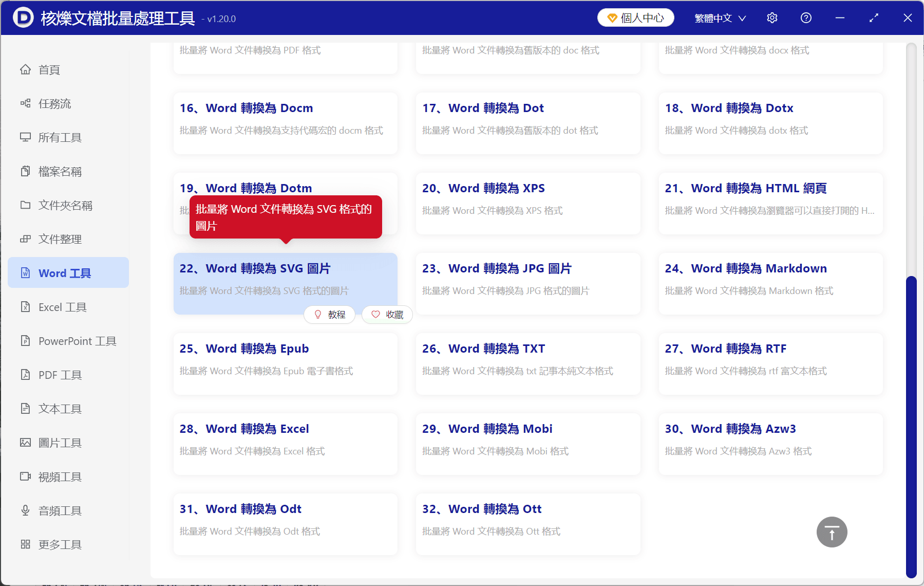The image size is (924, 586).
Task: Open 個人中心 personal center
Action: pos(635,17)
